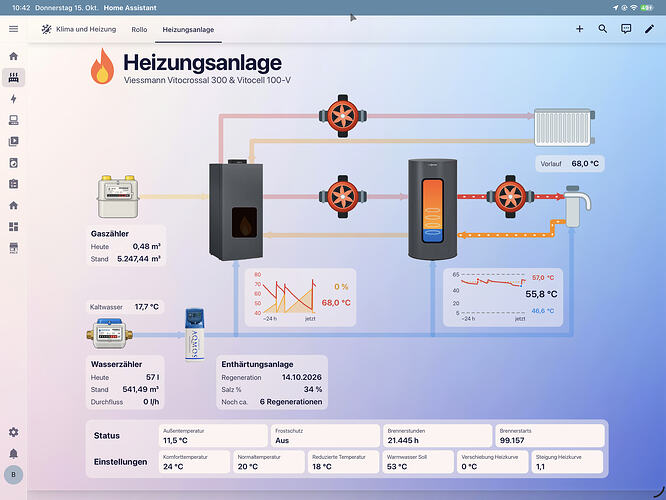This screenshot has width=666, height=500.
Task: Open the notifications bell
Action: 14,454
